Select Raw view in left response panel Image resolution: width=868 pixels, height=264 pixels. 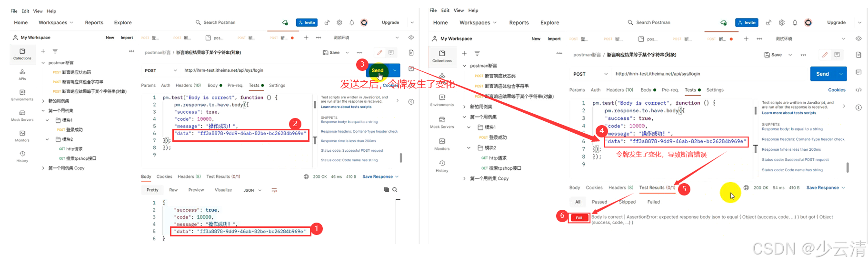pos(173,190)
